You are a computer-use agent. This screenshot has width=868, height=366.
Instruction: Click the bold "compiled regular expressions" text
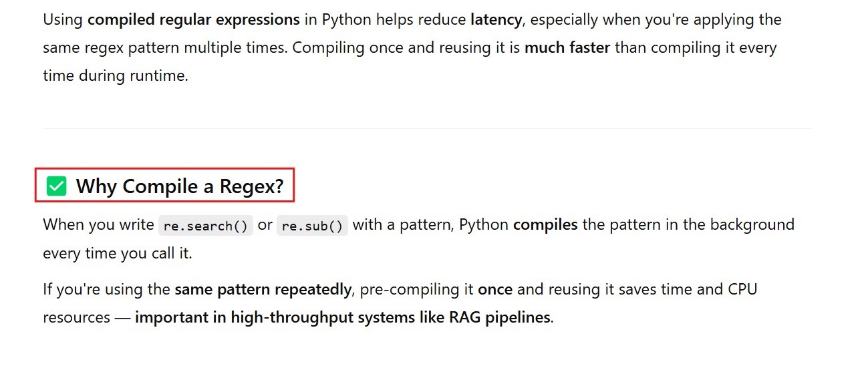194,19
